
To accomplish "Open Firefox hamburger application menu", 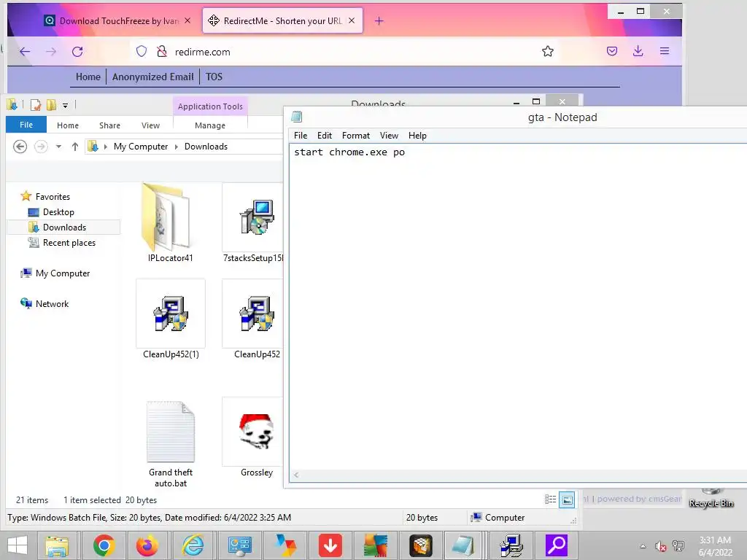I will click(x=665, y=51).
